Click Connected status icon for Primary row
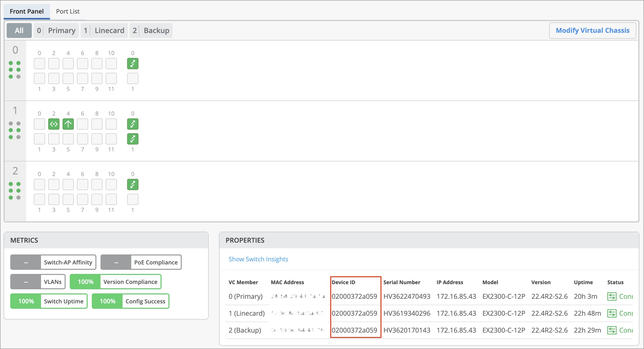 (612, 296)
